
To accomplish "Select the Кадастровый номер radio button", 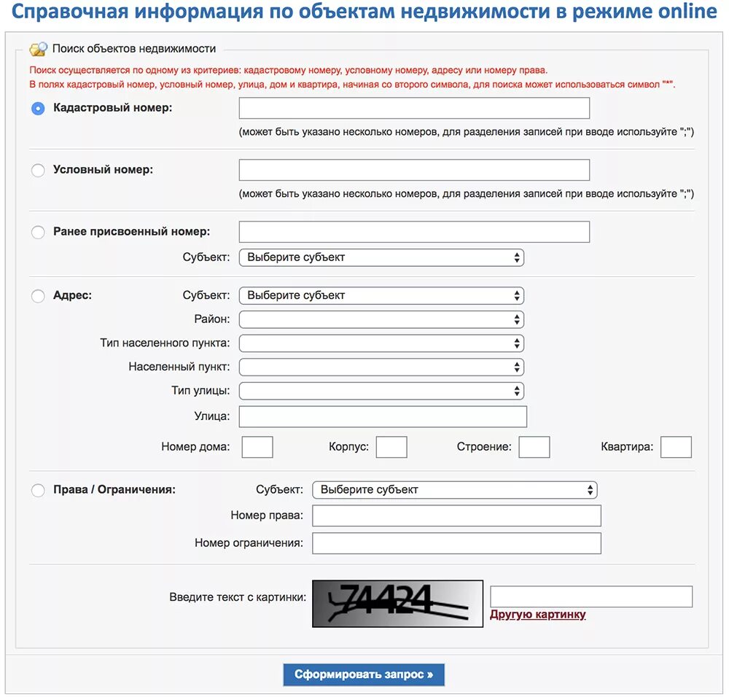I will click(38, 109).
